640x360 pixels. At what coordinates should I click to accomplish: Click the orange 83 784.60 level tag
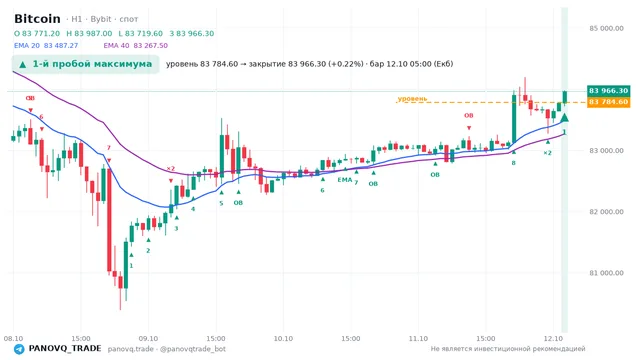pyautogui.click(x=608, y=102)
